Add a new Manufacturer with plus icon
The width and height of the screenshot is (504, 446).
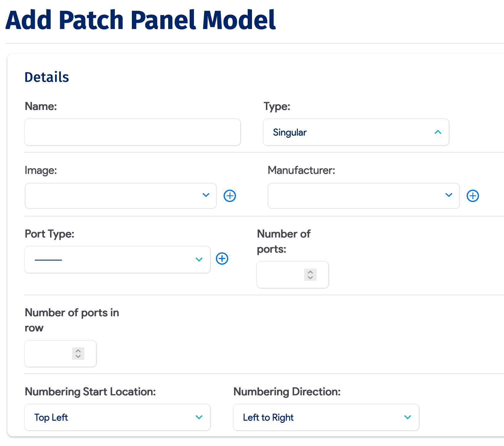coord(473,196)
